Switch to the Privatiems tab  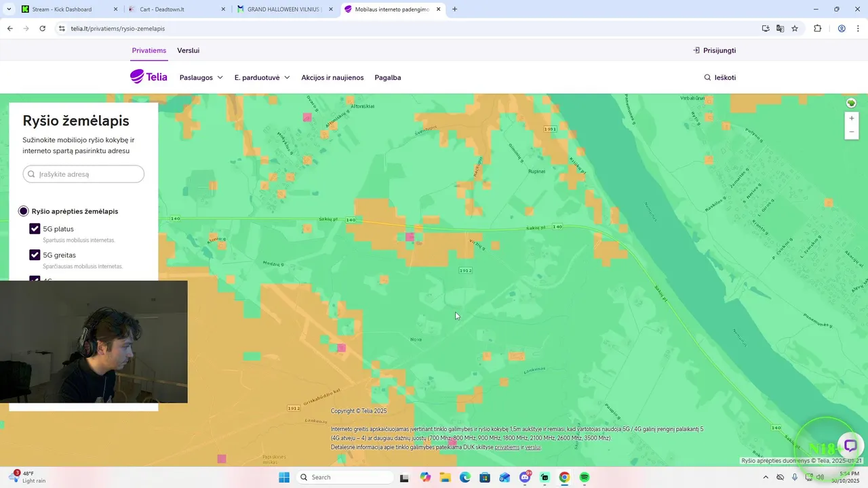[149, 50]
